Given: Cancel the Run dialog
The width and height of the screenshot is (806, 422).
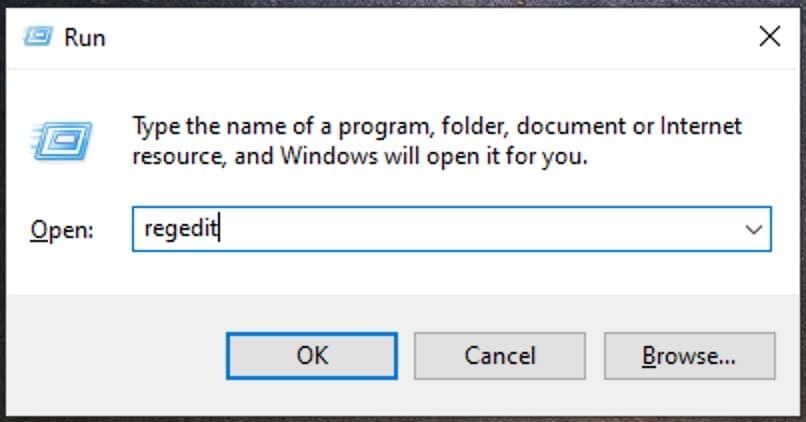Looking at the screenshot, I should 500,355.
